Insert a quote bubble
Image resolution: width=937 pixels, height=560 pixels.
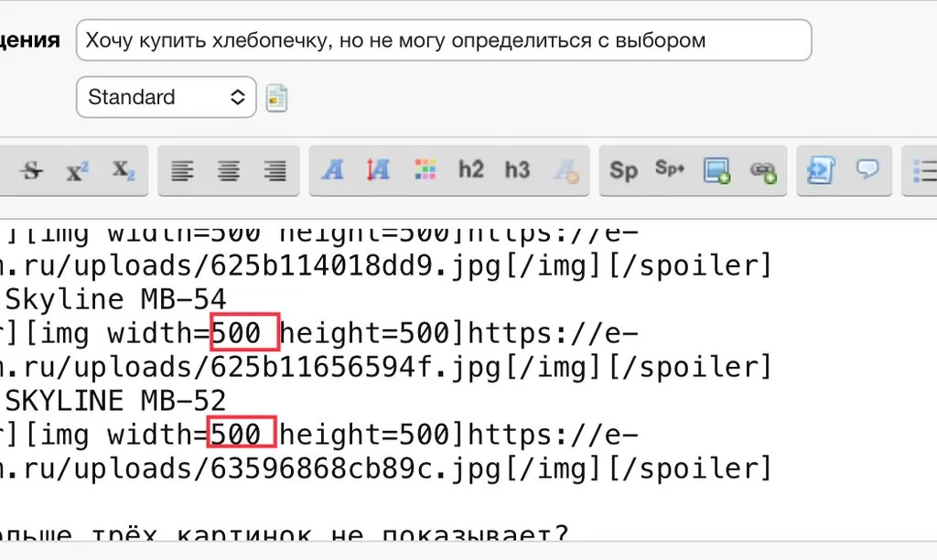tap(867, 170)
